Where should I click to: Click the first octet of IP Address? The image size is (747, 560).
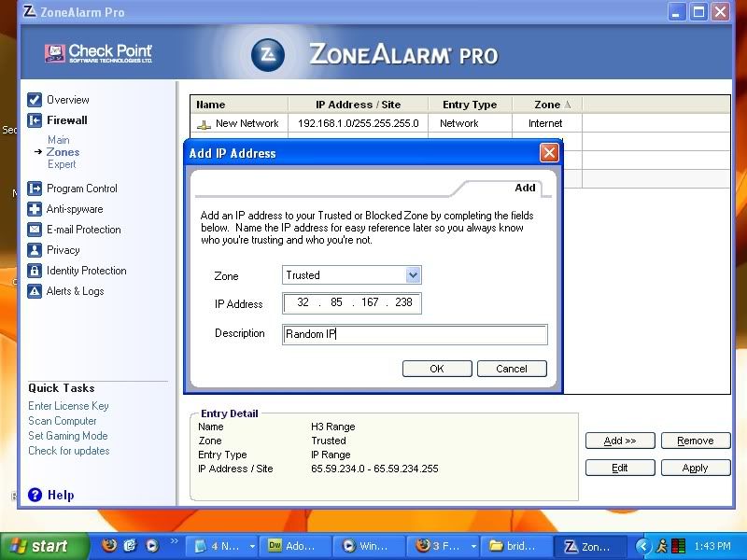tap(303, 302)
